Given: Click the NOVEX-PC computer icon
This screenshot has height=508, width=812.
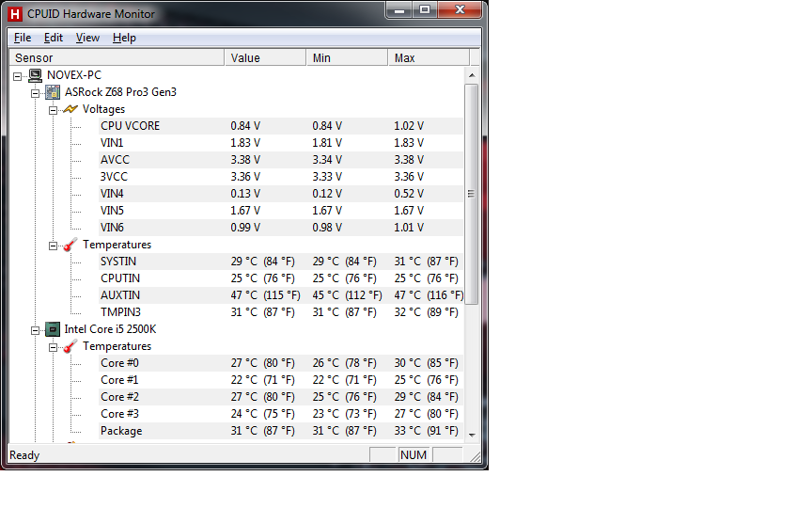Looking at the screenshot, I should [x=35, y=75].
